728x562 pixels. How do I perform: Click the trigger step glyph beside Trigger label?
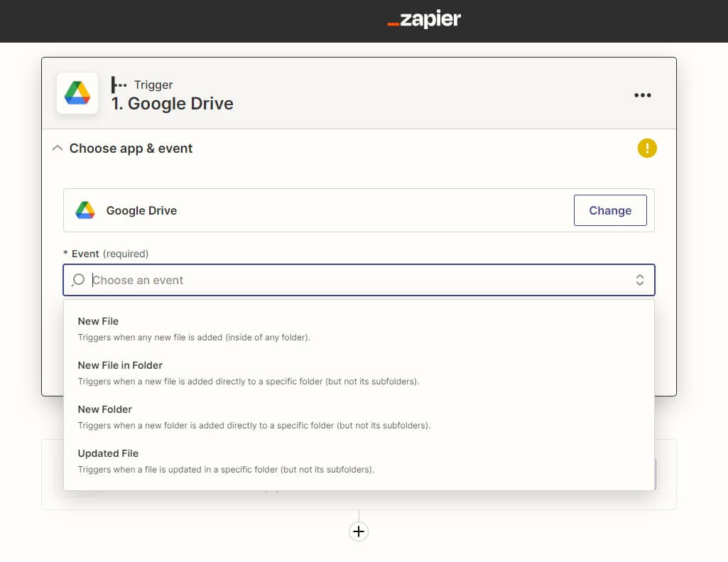(x=119, y=85)
